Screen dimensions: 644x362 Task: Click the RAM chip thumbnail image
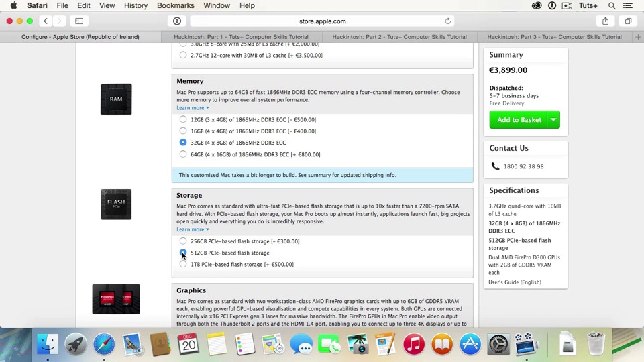pyautogui.click(x=116, y=99)
